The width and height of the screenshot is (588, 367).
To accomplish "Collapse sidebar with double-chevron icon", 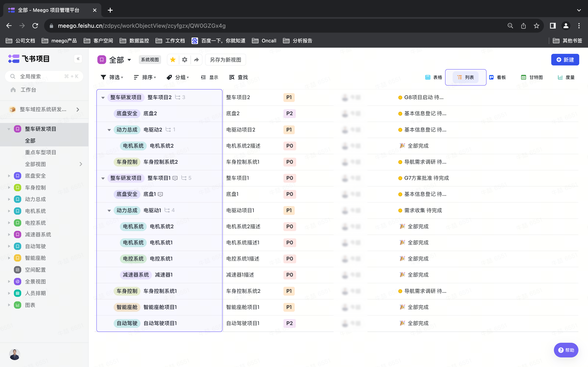I will pos(78,59).
